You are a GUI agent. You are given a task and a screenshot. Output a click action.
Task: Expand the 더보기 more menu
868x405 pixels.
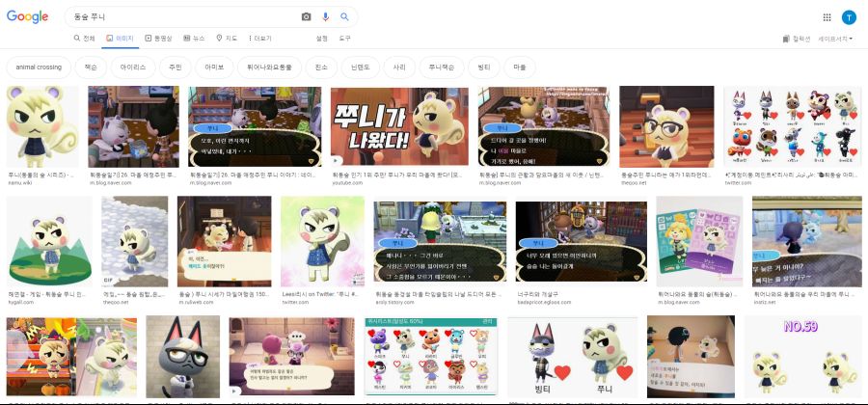tap(259, 39)
